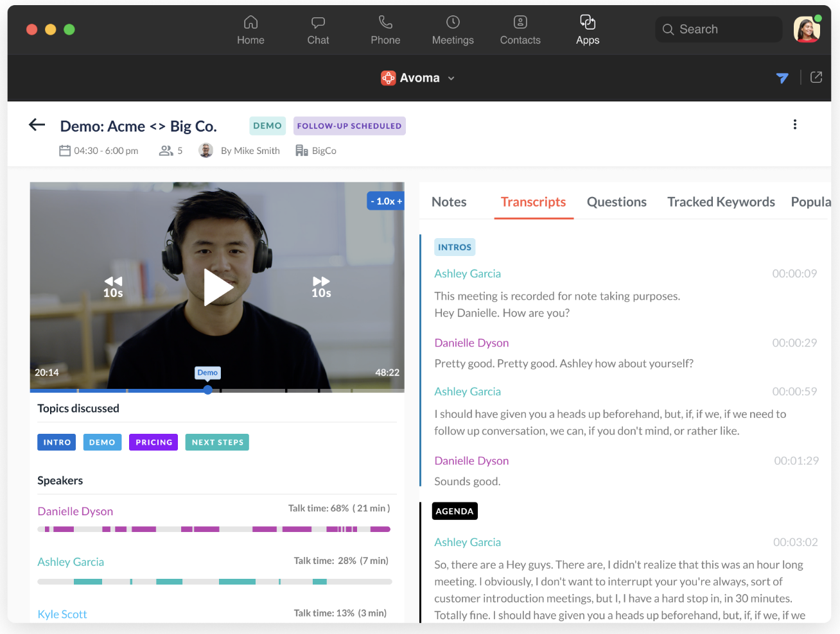The height and width of the screenshot is (634, 840).
Task: Click the blue send arrow next to Avoma
Action: pyautogui.click(x=782, y=78)
